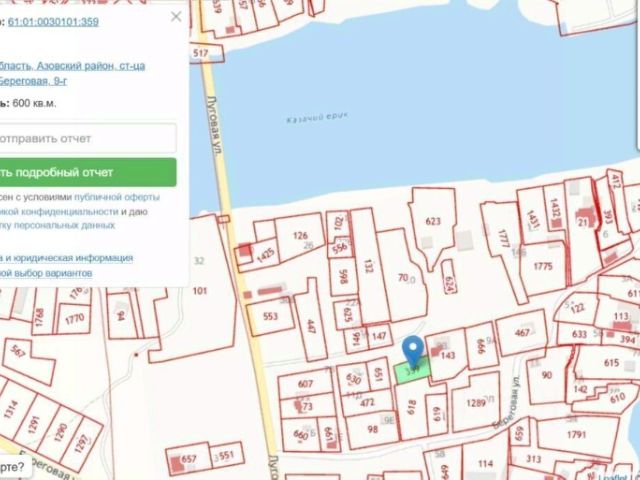Select parcel 73 on the map

pyautogui.click(x=307, y=406)
